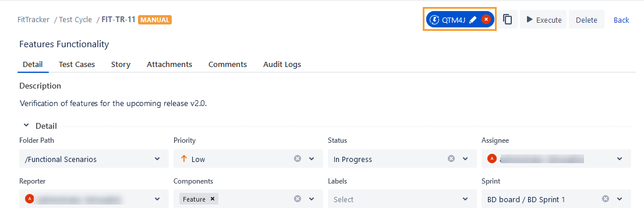
Task: Execute the test cycle
Action: click(x=543, y=19)
